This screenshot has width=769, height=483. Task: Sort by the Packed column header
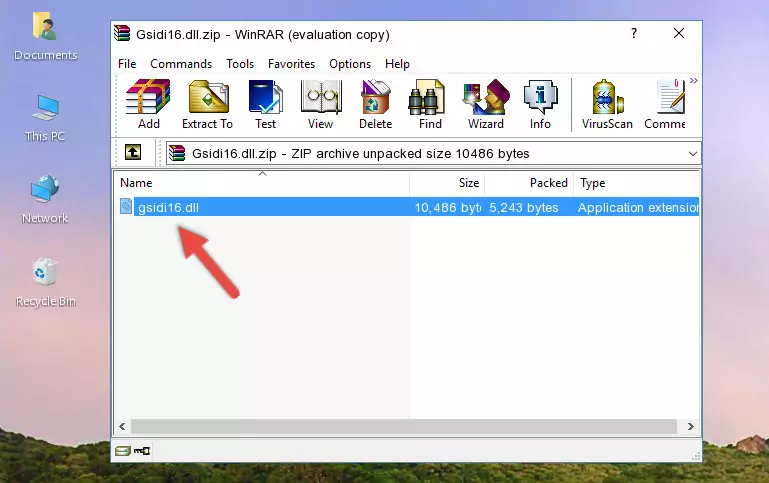click(529, 183)
